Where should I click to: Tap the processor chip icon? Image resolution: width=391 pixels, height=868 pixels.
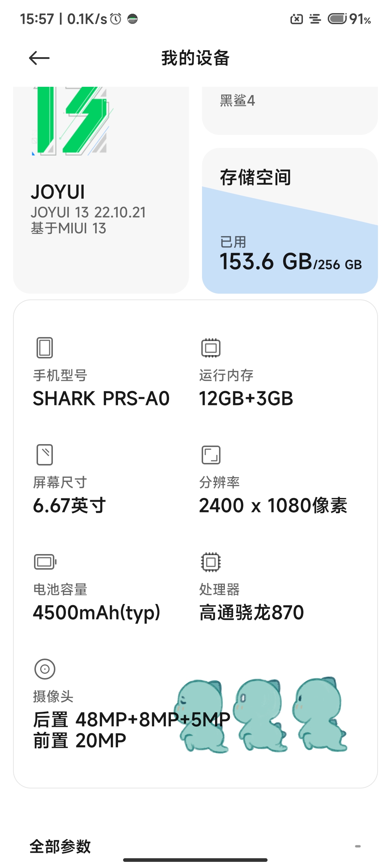coord(211,562)
